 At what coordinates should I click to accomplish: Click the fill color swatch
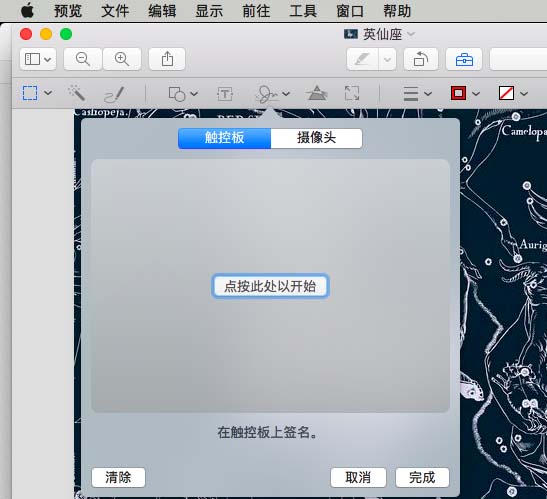[506, 93]
